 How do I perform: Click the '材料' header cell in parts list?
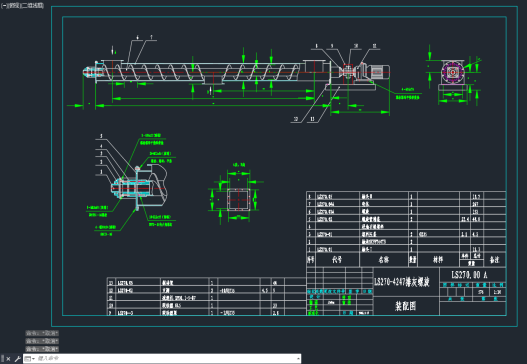pyautogui.click(x=438, y=259)
